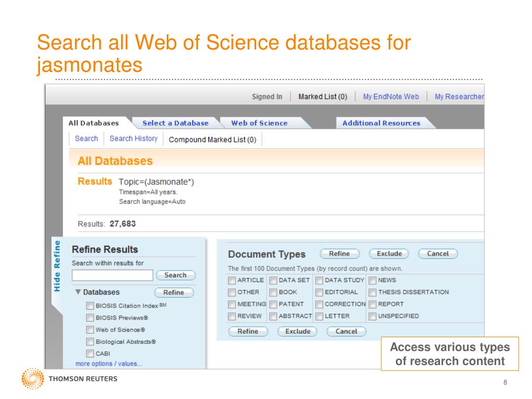Tick the MEETING checkbox
This screenshot has width=532, height=399.
(x=232, y=304)
